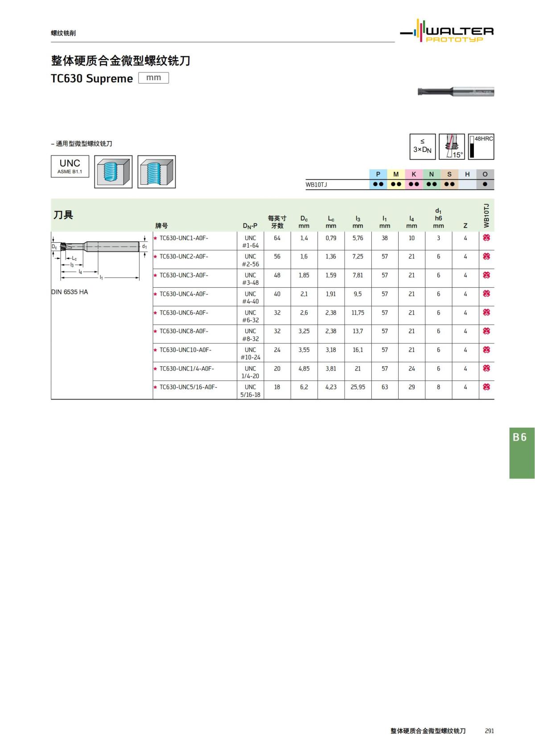
Task: Click the green B6 section tab
Action: [x=522, y=453]
